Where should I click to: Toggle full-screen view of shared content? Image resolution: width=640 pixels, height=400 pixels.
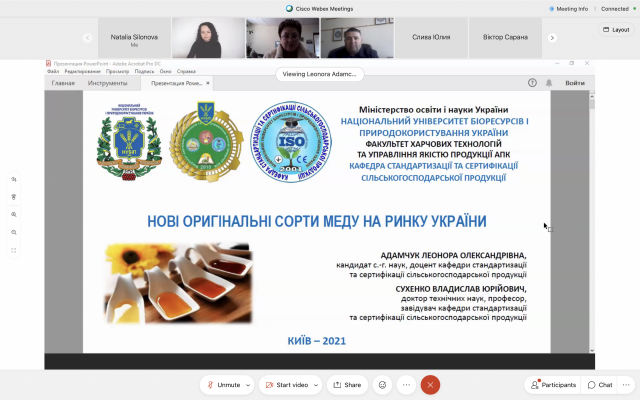click(14, 251)
